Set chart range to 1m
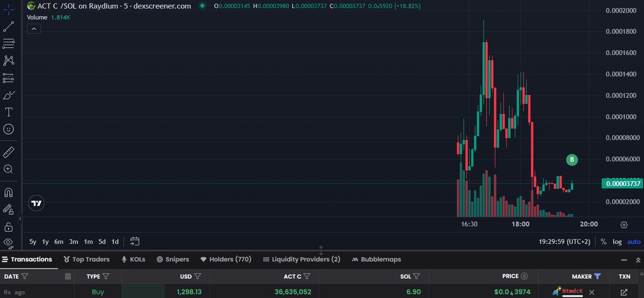The image size is (644, 298). [88, 242]
